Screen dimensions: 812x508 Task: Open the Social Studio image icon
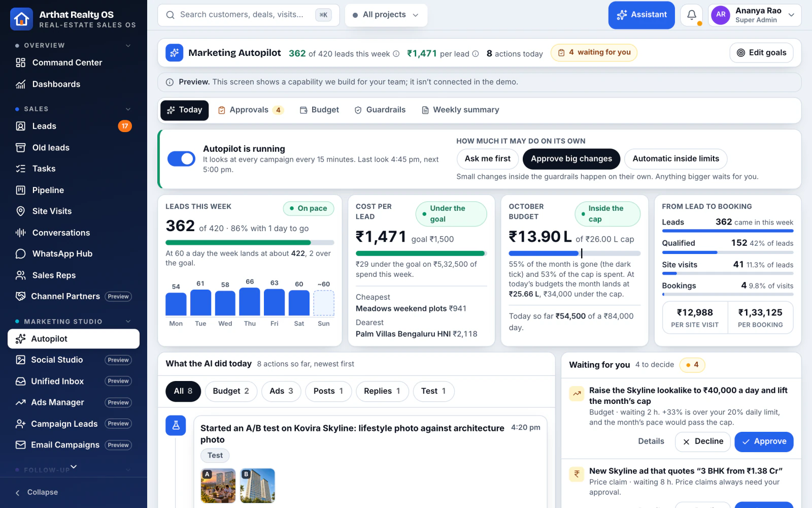(20, 360)
